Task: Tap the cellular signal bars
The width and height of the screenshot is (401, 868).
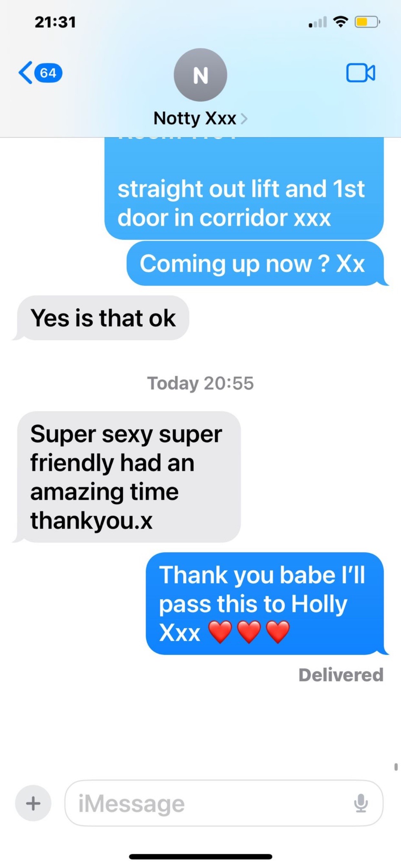Action: (317, 22)
